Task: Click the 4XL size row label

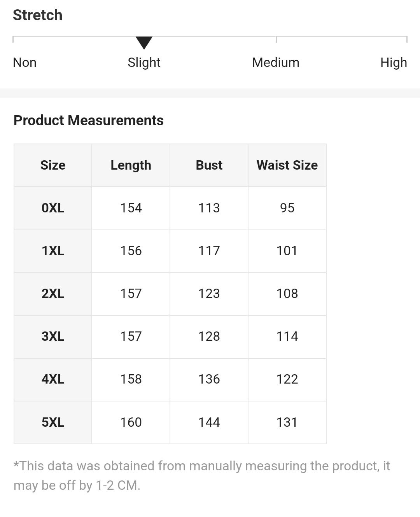Action: click(53, 379)
